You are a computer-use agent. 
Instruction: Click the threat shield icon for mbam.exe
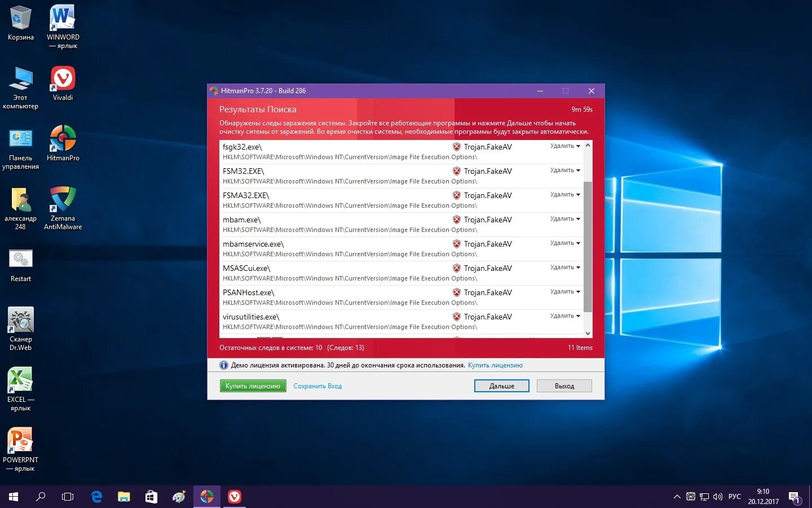pos(456,220)
